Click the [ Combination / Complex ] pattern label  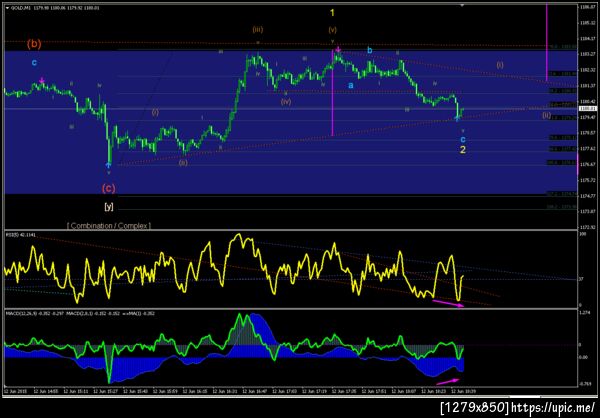pyautogui.click(x=109, y=226)
